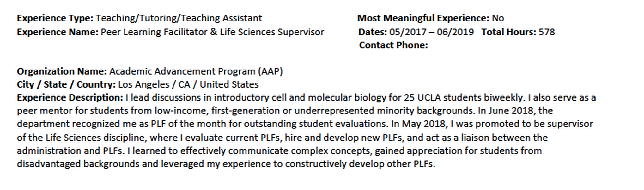Image resolution: width=644 pixels, height=190 pixels.
Task: Click the total hours value '578'
Action: [547, 32]
